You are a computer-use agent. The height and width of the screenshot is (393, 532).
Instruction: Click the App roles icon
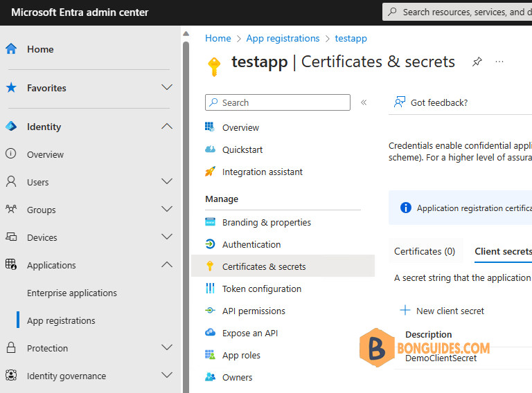click(x=210, y=355)
